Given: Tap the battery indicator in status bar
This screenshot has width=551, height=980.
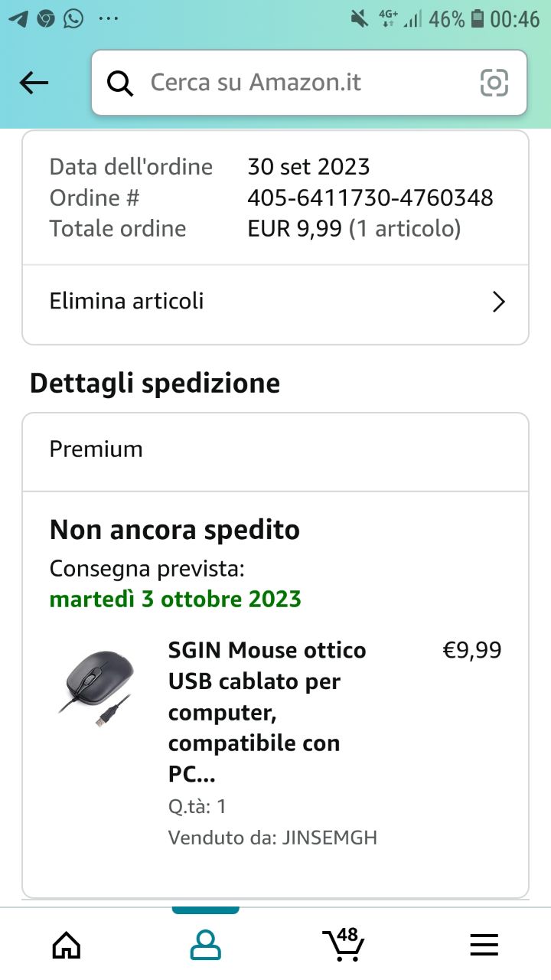Looking at the screenshot, I should (x=478, y=18).
